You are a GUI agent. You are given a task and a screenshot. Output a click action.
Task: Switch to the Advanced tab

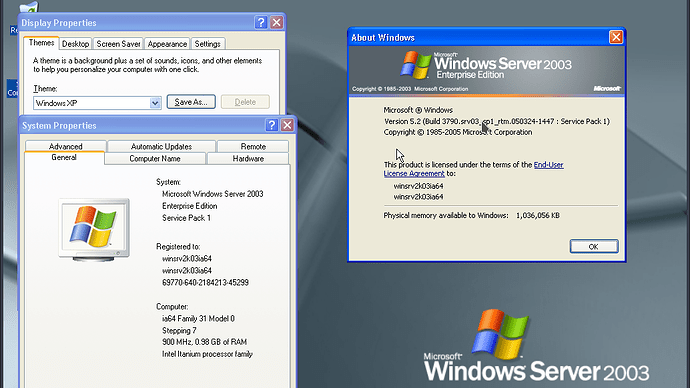pyautogui.click(x=66, y=146)
